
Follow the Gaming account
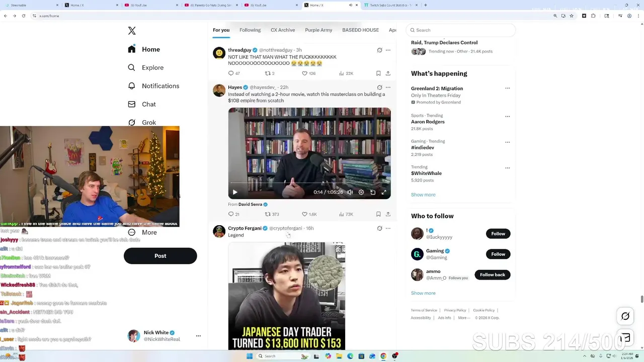[498, 254]
